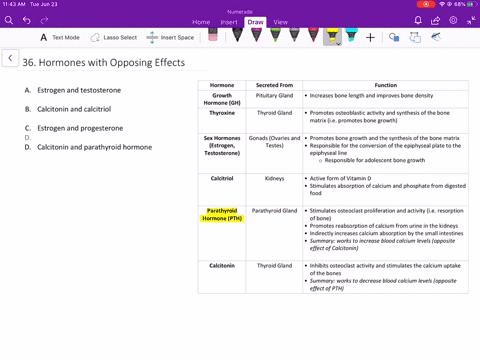Click the 'Function' column header
The image size is (480, 360).
pyautogui.click(x=386, y=85)
